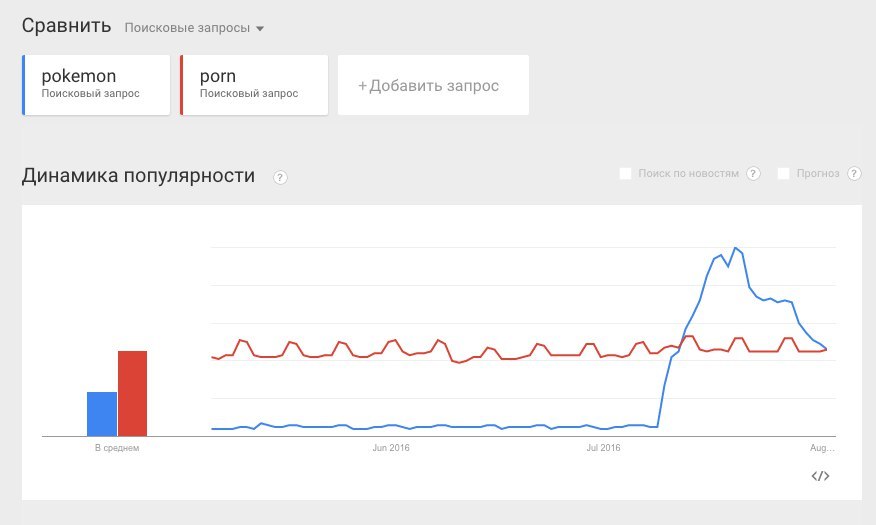The image size is (876, 525).
Task: Enable the Прогноз forecast checkbox
Action: (783, 174)
